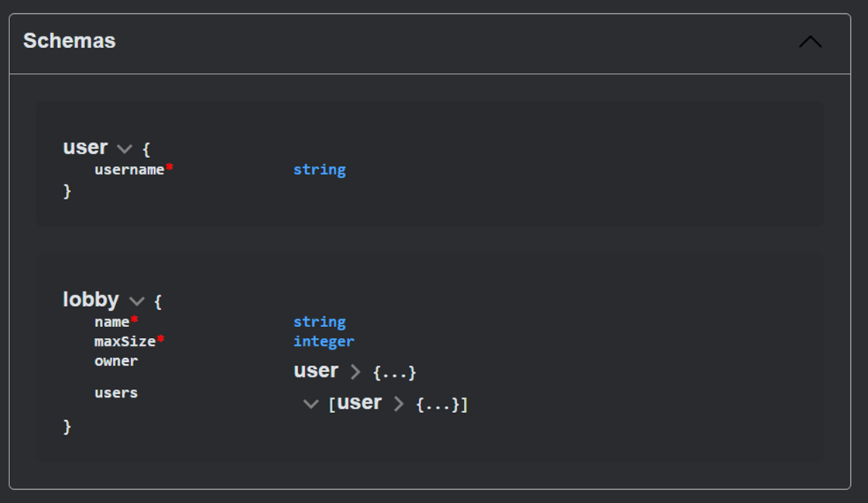Collapse the user schema chevron

(124, 149)
